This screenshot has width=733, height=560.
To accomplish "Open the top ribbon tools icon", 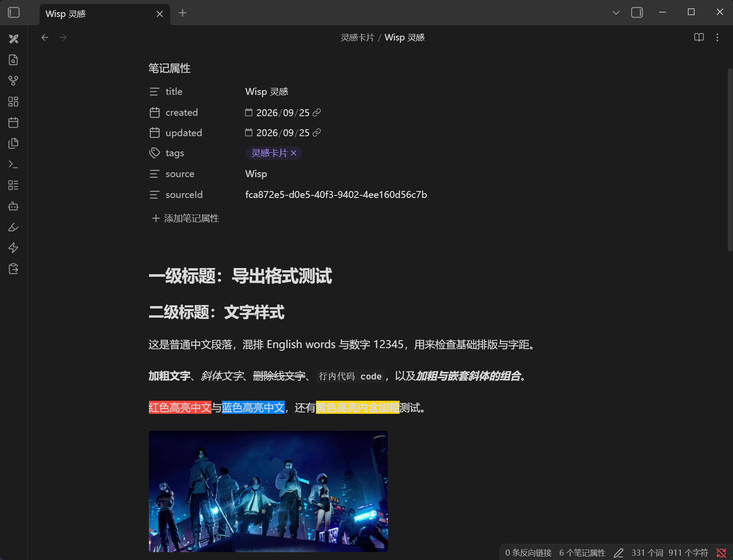I will pos(13,39).
